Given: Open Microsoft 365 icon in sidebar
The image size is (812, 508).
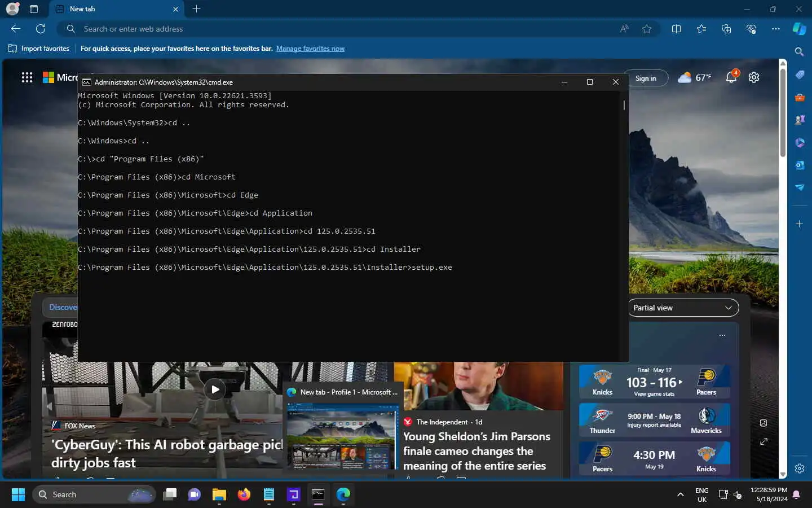Looking at the screenshot, I should (800, 142).
